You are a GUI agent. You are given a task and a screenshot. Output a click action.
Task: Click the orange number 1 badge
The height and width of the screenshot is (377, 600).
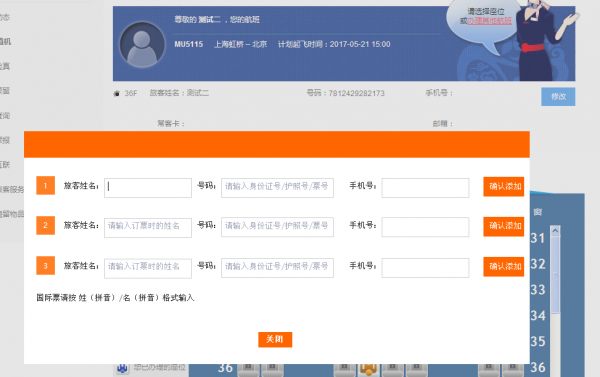click(46, 186)
